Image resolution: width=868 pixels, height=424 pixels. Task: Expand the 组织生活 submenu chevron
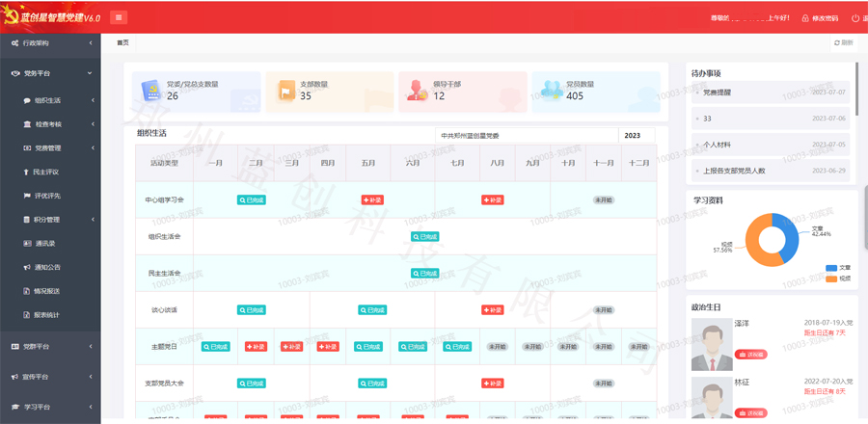click(93, 100)
